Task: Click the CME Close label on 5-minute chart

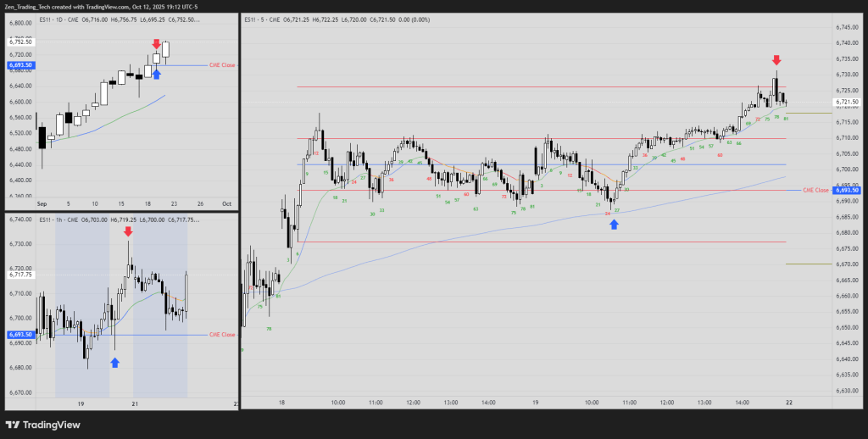Action: coord(815,191)
